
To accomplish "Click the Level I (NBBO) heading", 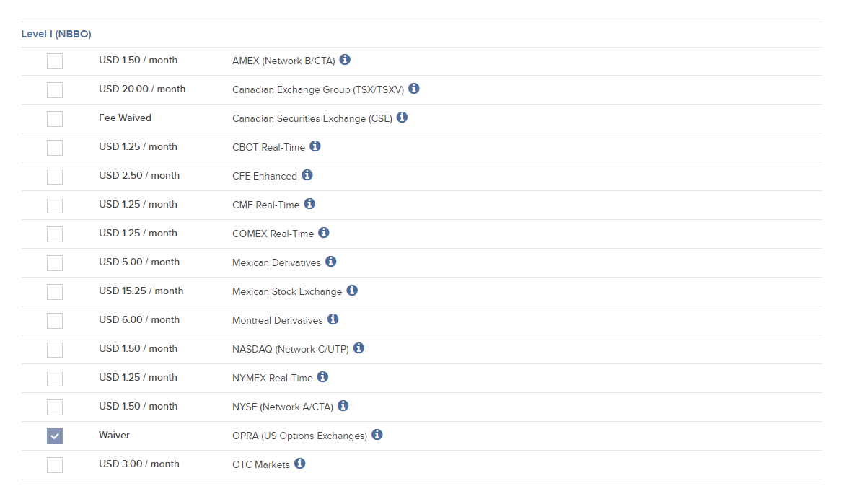I will [x=56, y=34].
